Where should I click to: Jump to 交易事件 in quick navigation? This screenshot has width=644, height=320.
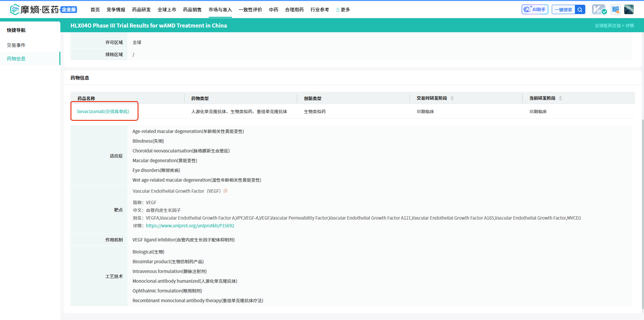[x=16, y=45]
